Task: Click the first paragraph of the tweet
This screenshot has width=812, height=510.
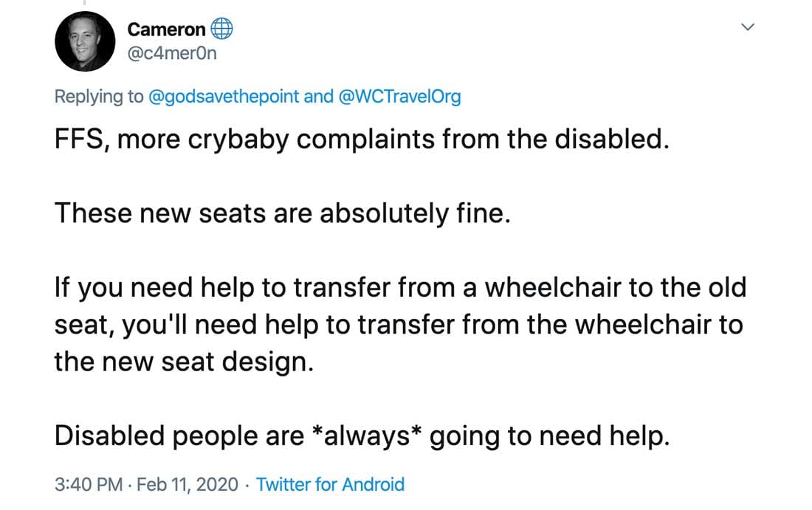Action: [x=362, y=139]
